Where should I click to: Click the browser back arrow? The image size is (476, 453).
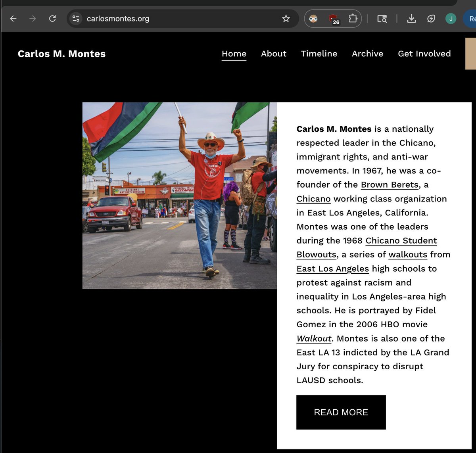13,19
